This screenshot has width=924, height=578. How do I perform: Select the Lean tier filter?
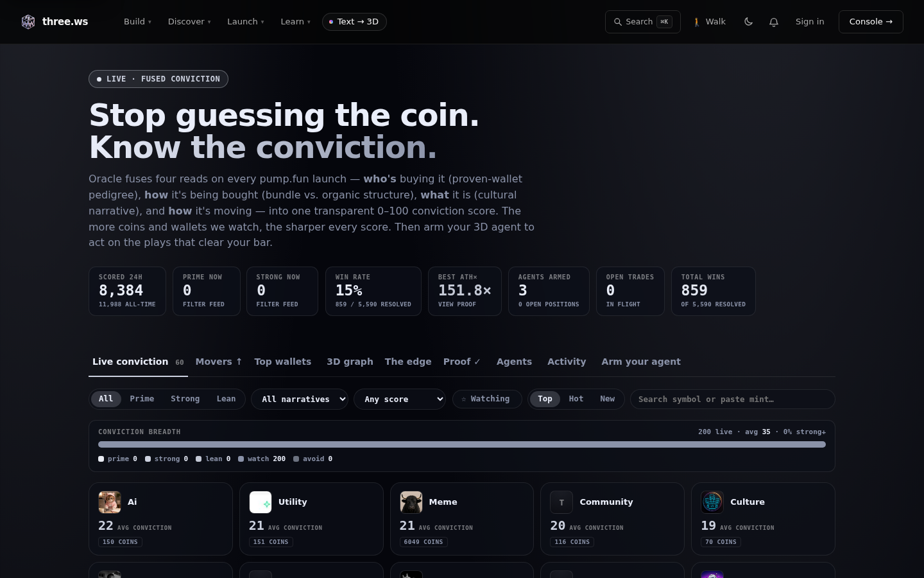[226, 399]
